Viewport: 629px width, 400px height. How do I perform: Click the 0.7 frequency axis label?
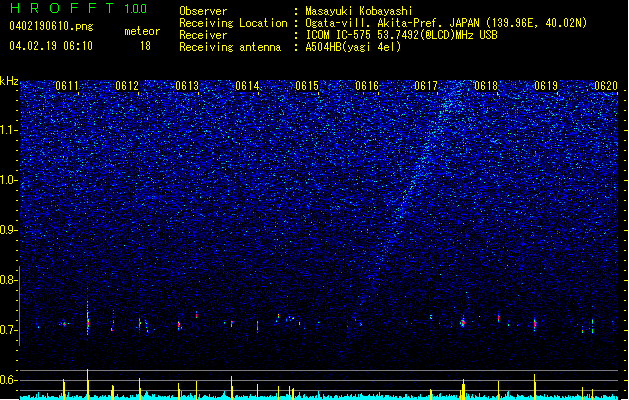tap(8, 330)
